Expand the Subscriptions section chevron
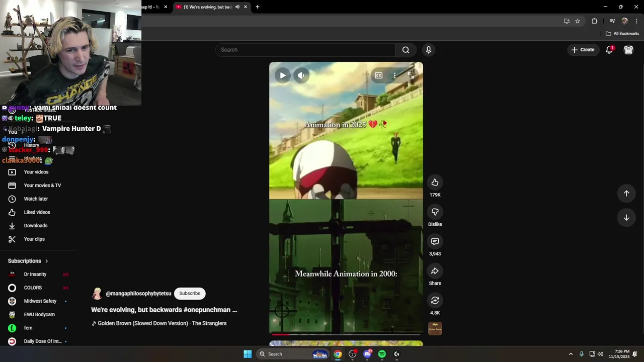The height and width of the screenshot is (362, 644). point(46,261)
